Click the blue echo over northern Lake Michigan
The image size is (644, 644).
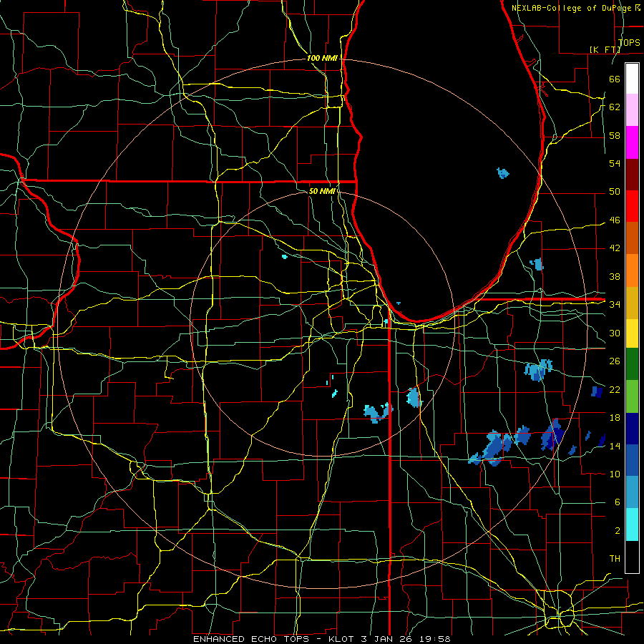503,173
